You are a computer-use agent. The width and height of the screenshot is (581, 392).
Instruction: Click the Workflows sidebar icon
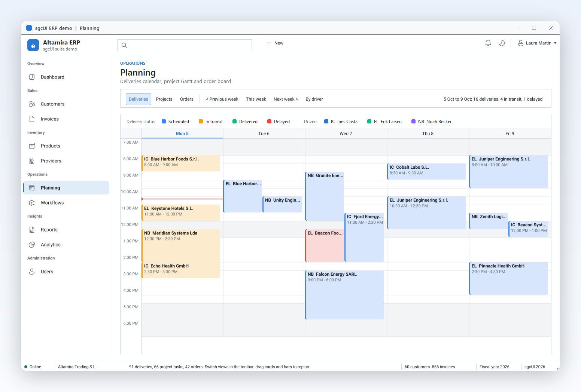pos(32,203)
